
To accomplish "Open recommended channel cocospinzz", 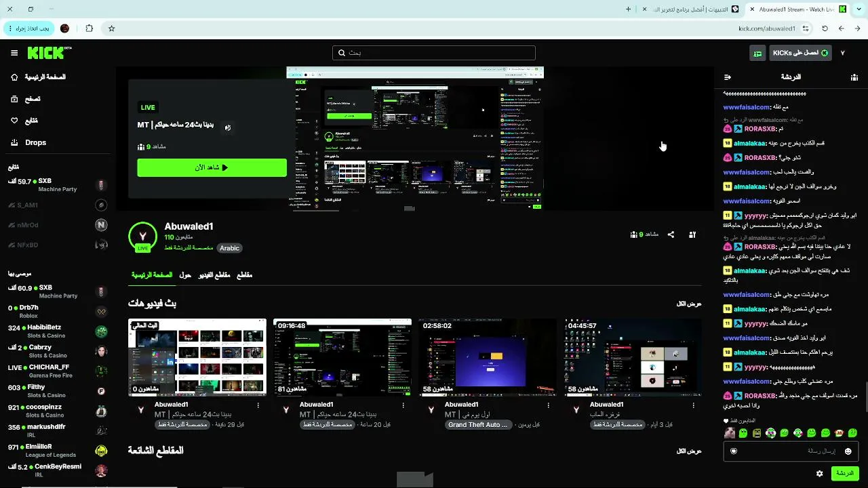I will [58, 411].
